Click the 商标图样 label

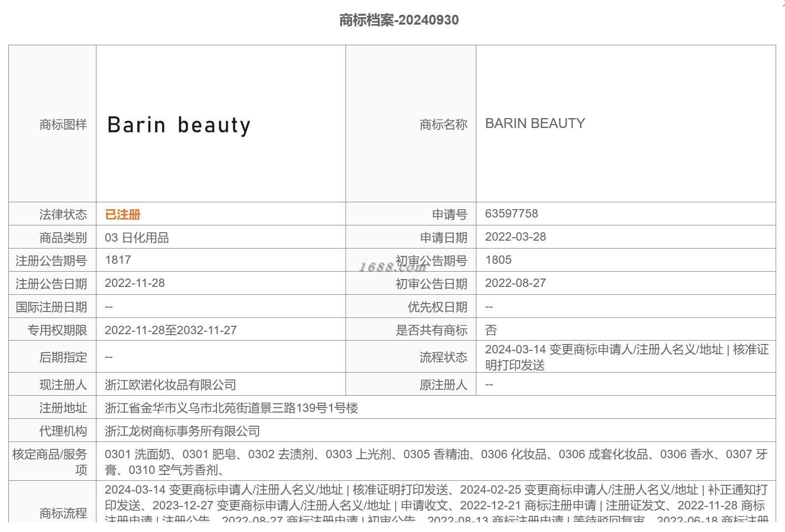[63, 125]
